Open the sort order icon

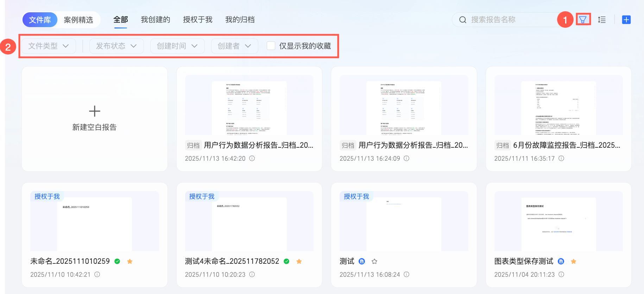click(602, 20)
